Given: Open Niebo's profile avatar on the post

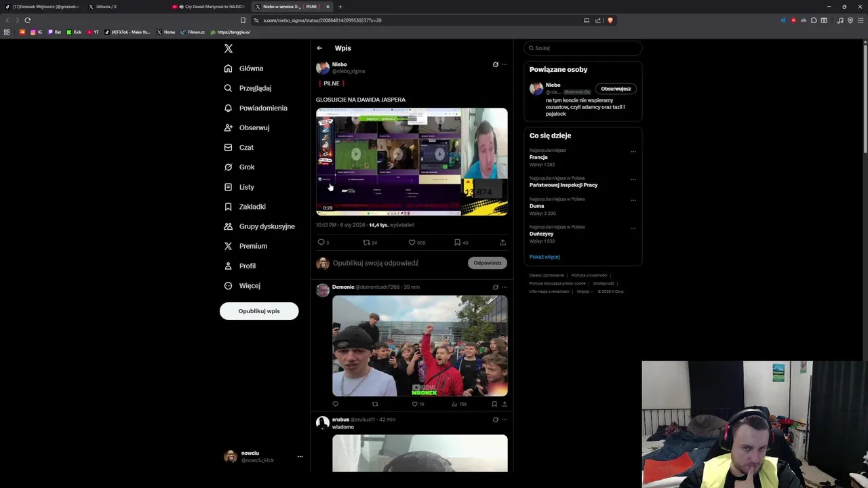Looking at the screenshot, I should tap(323, 67).
